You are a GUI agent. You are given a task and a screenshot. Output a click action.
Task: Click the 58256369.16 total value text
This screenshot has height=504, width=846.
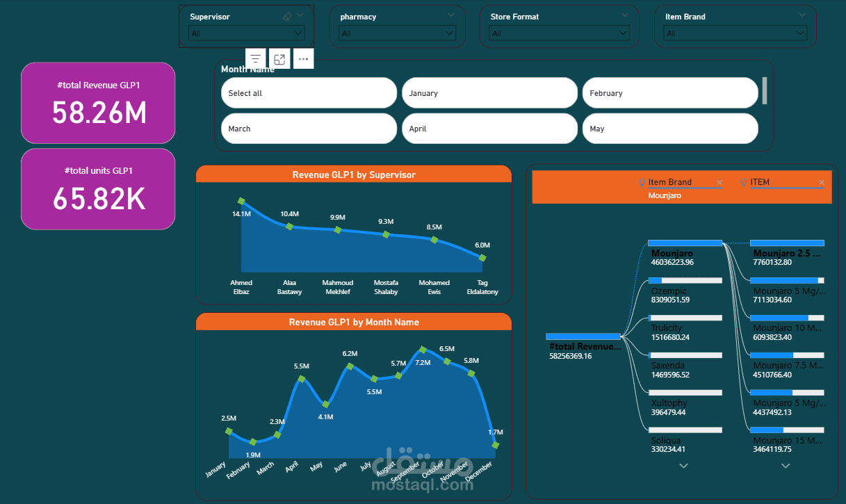[571, 356]
